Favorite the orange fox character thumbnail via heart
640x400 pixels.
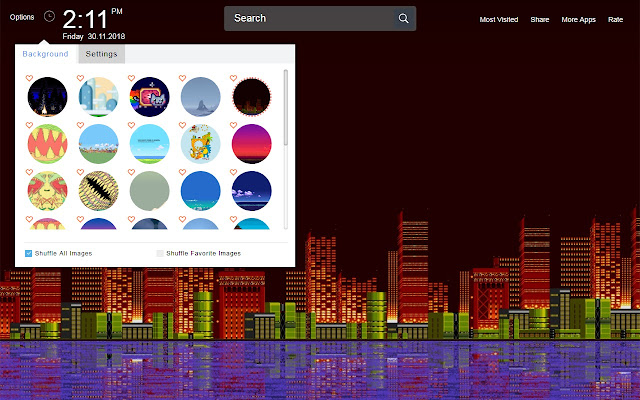coord(182,125)
